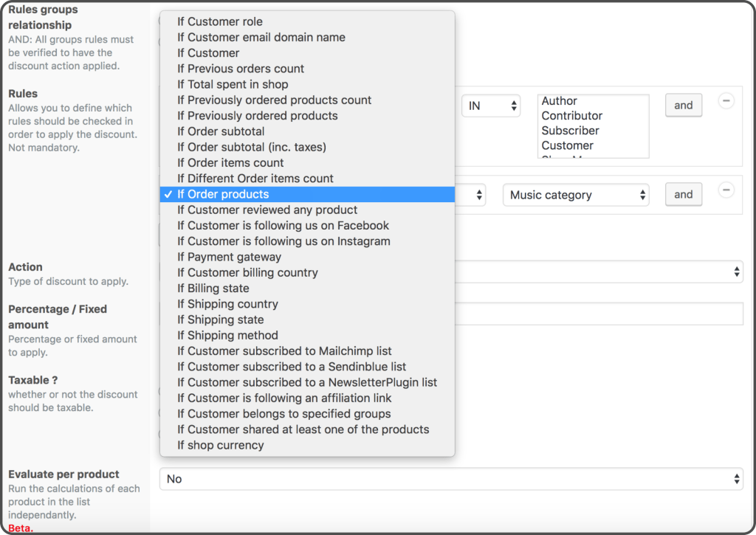This screenshot has height=535, width=756.
Task: Remove the Music category rule with minus icon
Action: (x=726, y=190)
